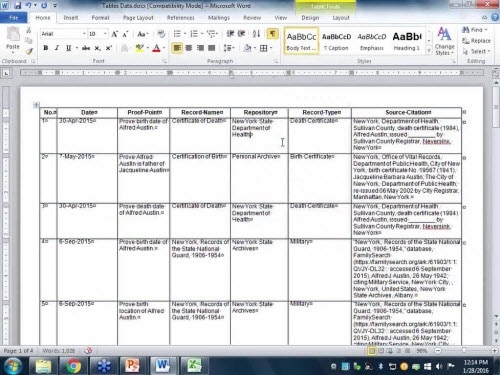
Task: Click Align Text Right icon
Action: [200, 48]
